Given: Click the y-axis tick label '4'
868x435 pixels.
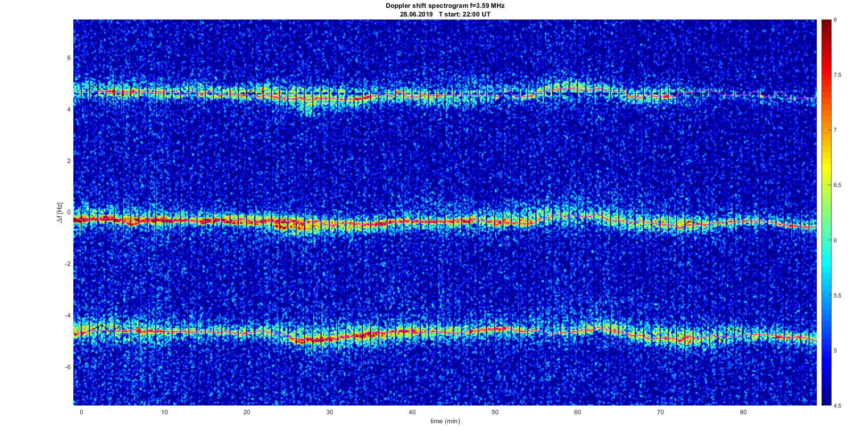Looking at the screenshot, I should coord(69,110).
